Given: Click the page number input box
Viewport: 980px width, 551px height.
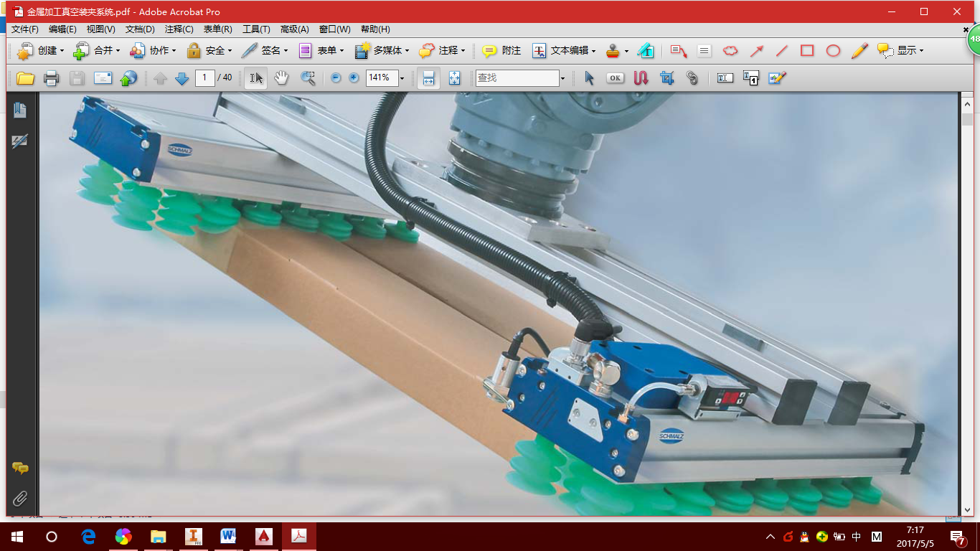Looking at the screenshot, I should click(205, 77).
